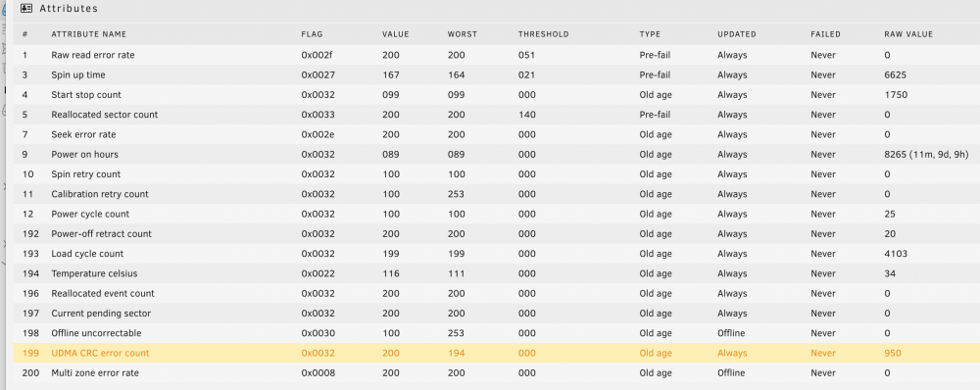
Task: Click the FLAG column header
Action: [312, 34]
